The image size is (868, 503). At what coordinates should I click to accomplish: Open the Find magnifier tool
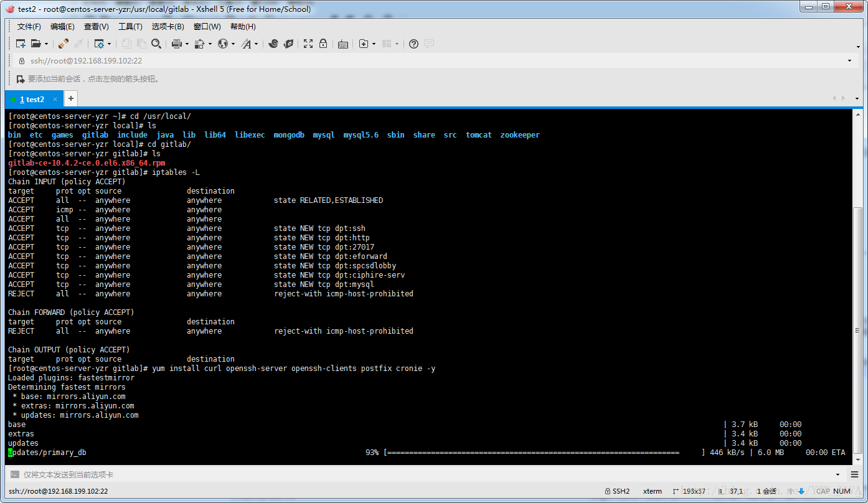pos(157,44)
